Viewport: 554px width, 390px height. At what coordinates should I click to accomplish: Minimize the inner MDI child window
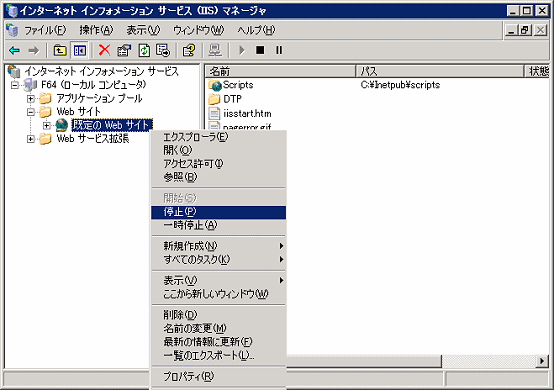coord(511,30)
